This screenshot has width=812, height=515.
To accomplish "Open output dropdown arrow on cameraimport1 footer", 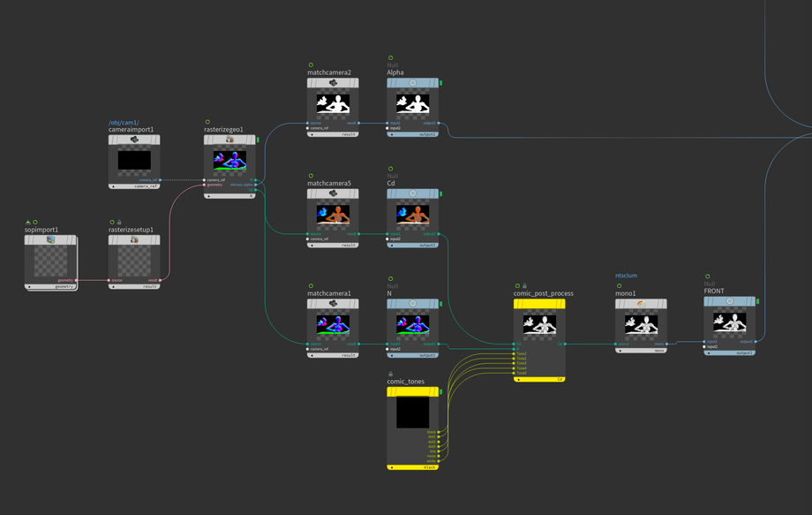I will (x=113, y=186).
